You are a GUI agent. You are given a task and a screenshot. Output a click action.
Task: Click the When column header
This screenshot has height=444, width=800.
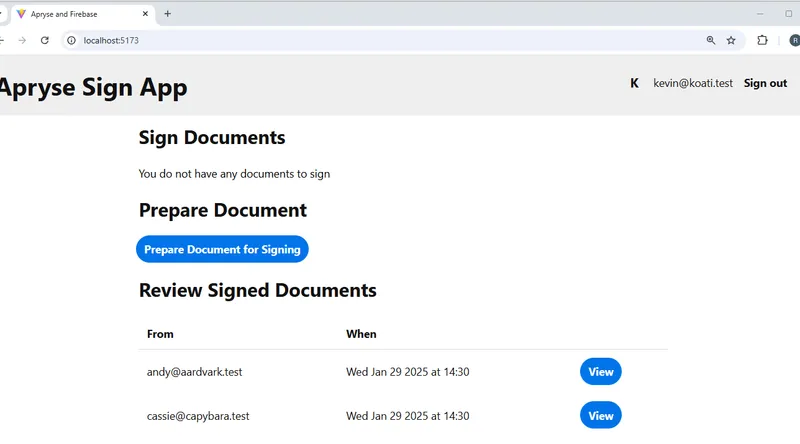pyautogui.click(x=361, y=334)
